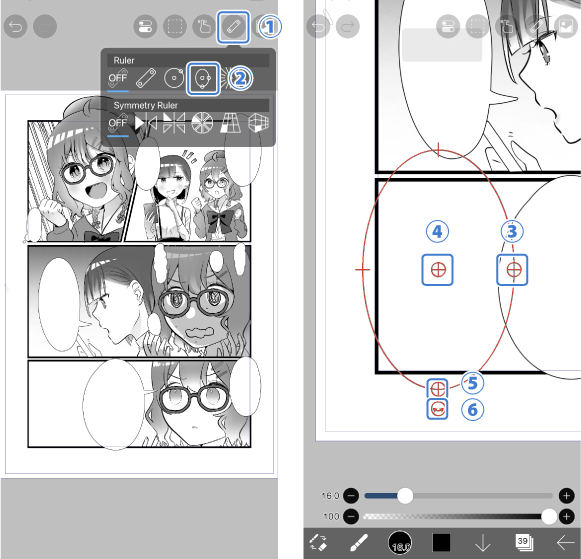Select the Straight Ruler option
This screenshot has height=559, width=581.
146,78
